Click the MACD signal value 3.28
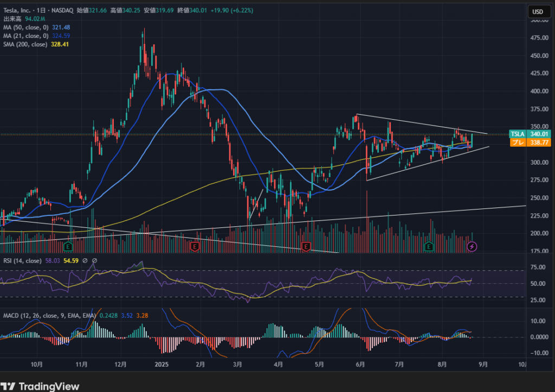Image resolution: width=555 pixels, height=392 pixels. click(x=142, y=315)
